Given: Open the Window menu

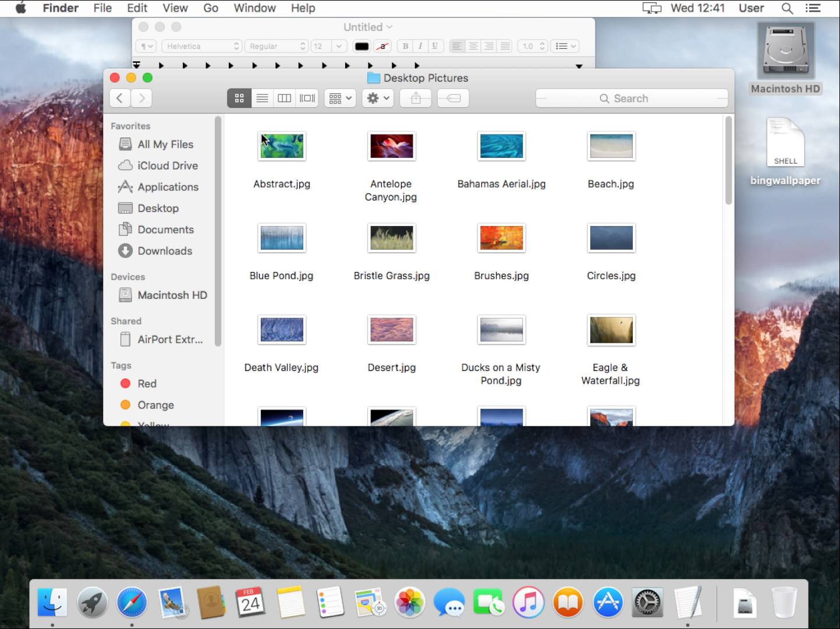Looking at the screenshot, I should pos(254,8).
